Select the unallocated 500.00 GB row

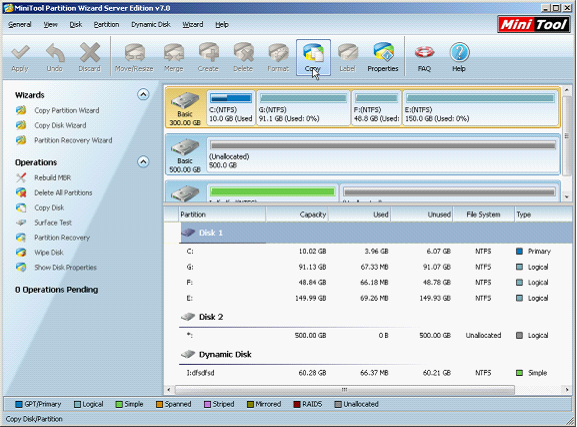tap(368, 335)
